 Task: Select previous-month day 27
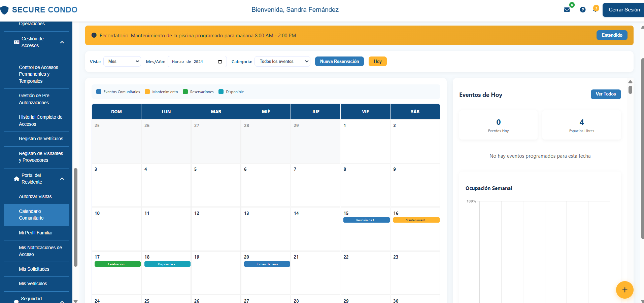pyautogui.click(x=216, y=141)
